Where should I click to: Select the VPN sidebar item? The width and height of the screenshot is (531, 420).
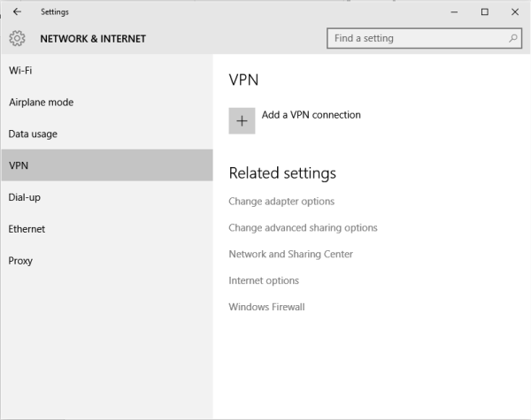coord(19,165)
